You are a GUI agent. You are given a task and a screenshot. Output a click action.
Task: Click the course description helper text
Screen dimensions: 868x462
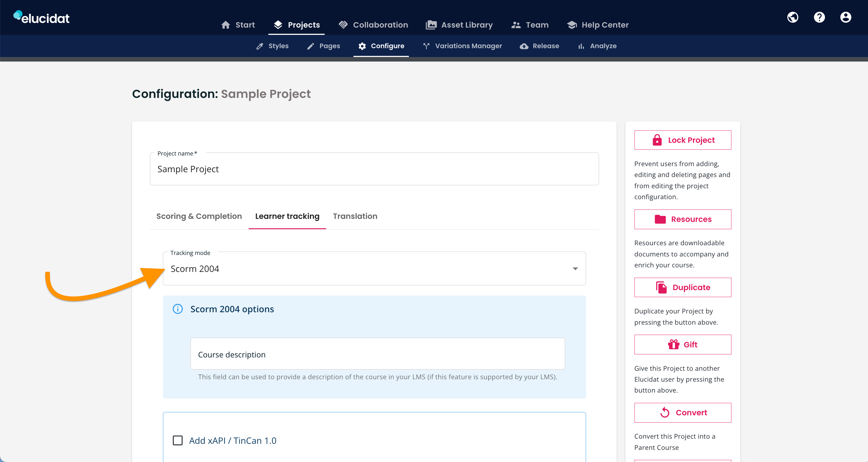coord(377,377)
